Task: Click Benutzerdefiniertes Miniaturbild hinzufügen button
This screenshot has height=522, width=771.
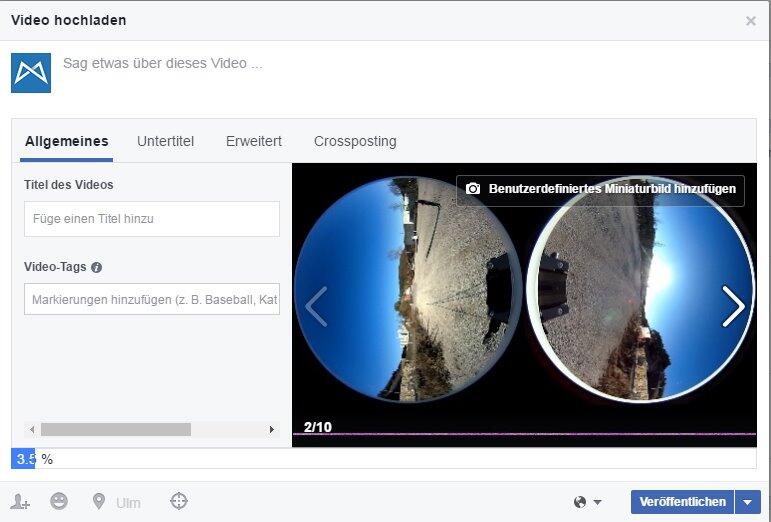Action: [601, 189]
